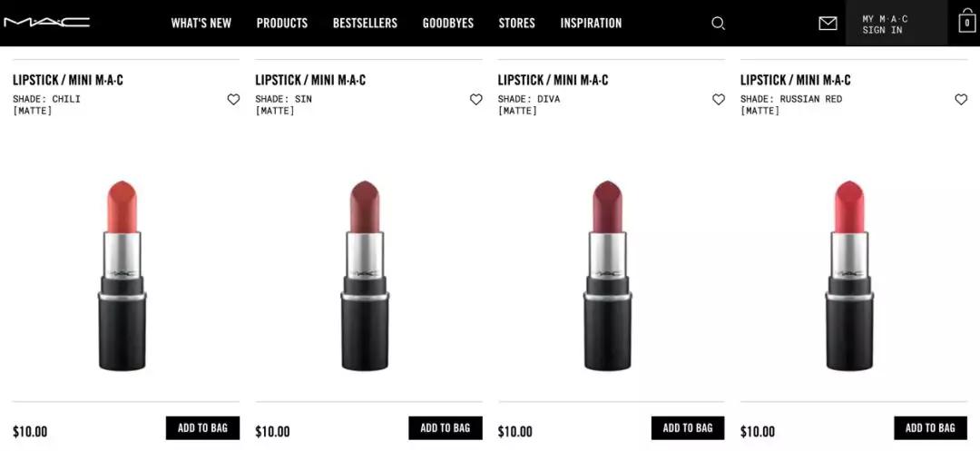Viewport: 980px width, 451px height.
Task: Add Russian Red lipstick to bag
Action: [931, 428]
